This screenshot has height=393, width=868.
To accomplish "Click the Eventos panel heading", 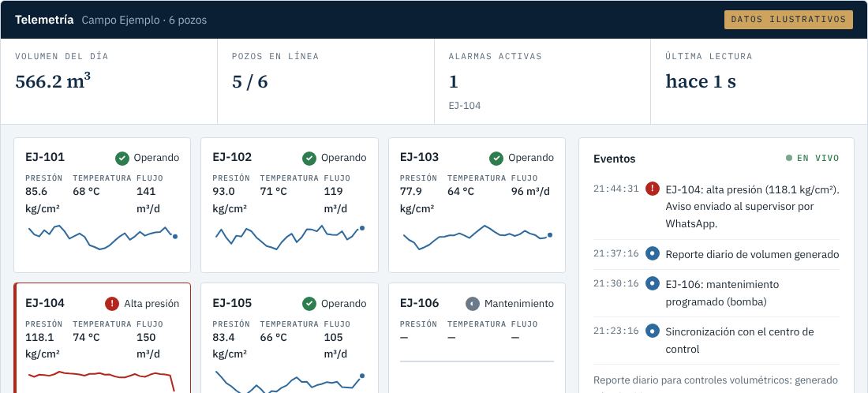I will click(615, 159).
